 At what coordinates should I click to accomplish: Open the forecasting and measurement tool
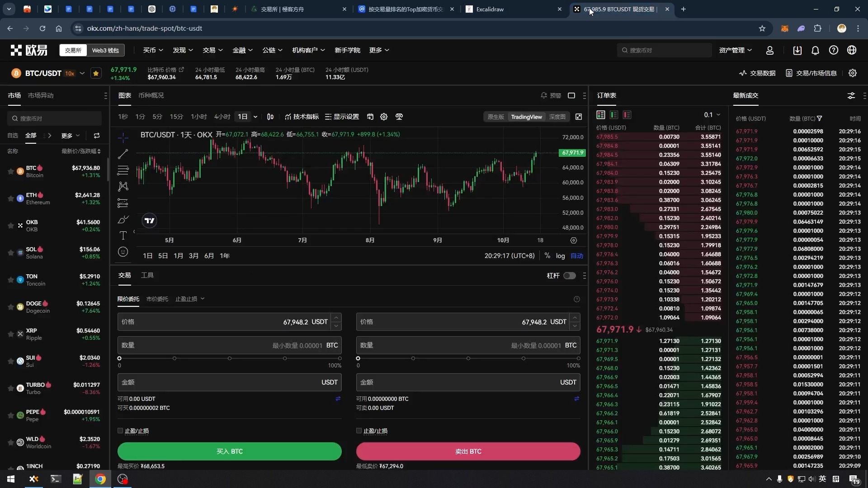123,203
